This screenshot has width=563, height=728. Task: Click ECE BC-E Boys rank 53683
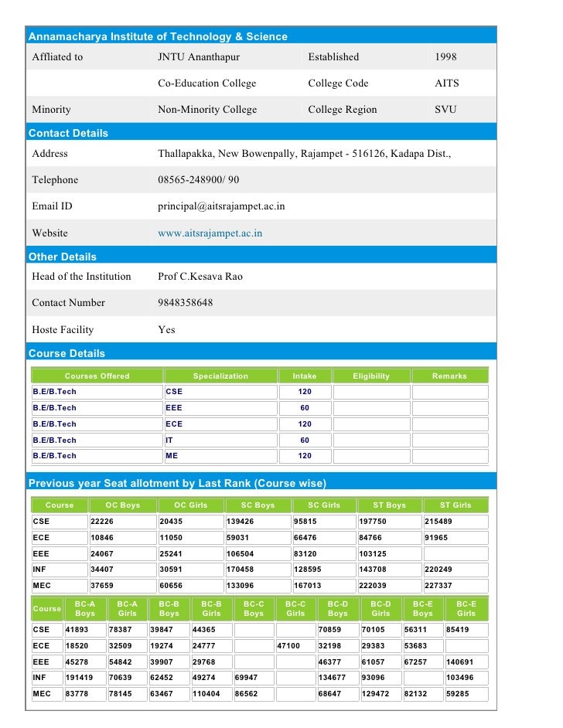pos(416,646)
